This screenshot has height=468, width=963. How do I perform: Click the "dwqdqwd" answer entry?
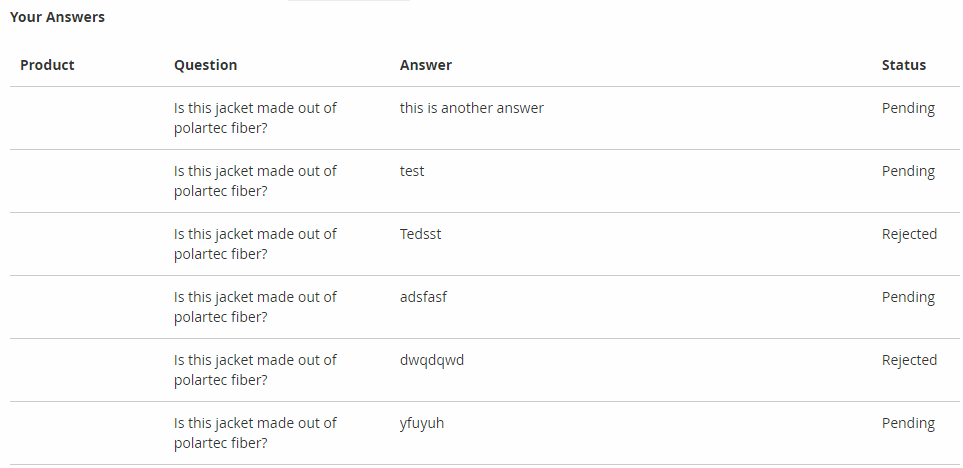coord(431,360)
